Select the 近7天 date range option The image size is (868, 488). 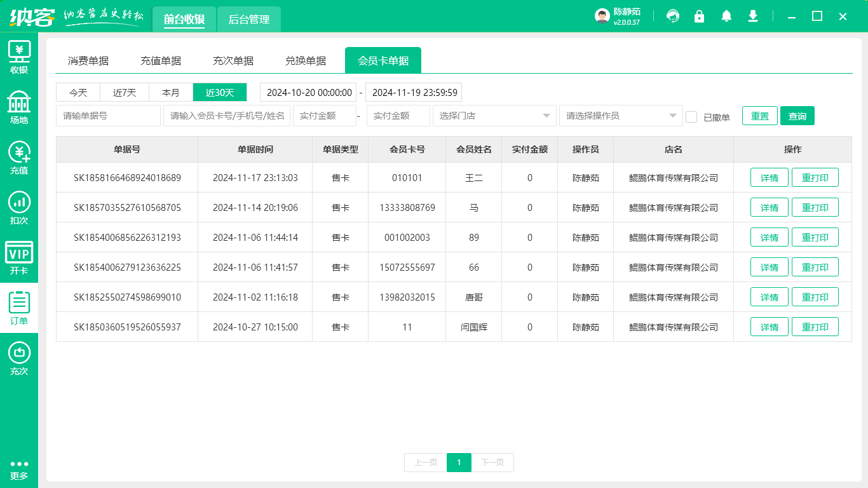(x=125, y=93)
